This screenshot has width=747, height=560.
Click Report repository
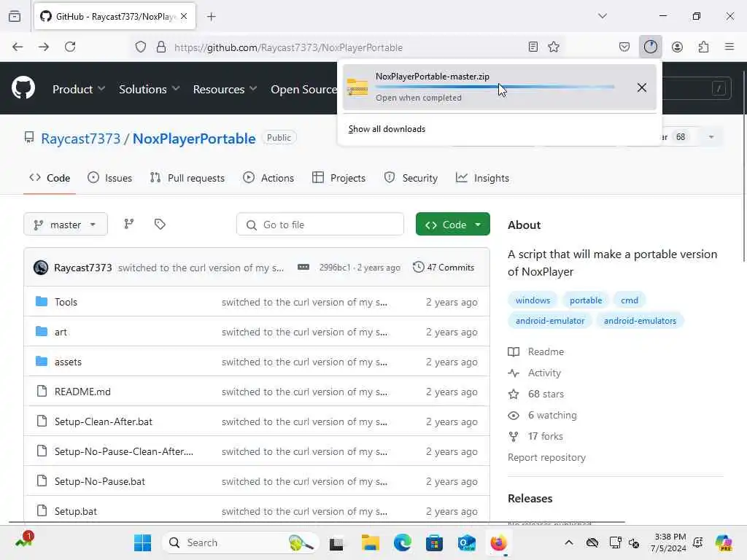pyautogui.click(x=546, y=457)
